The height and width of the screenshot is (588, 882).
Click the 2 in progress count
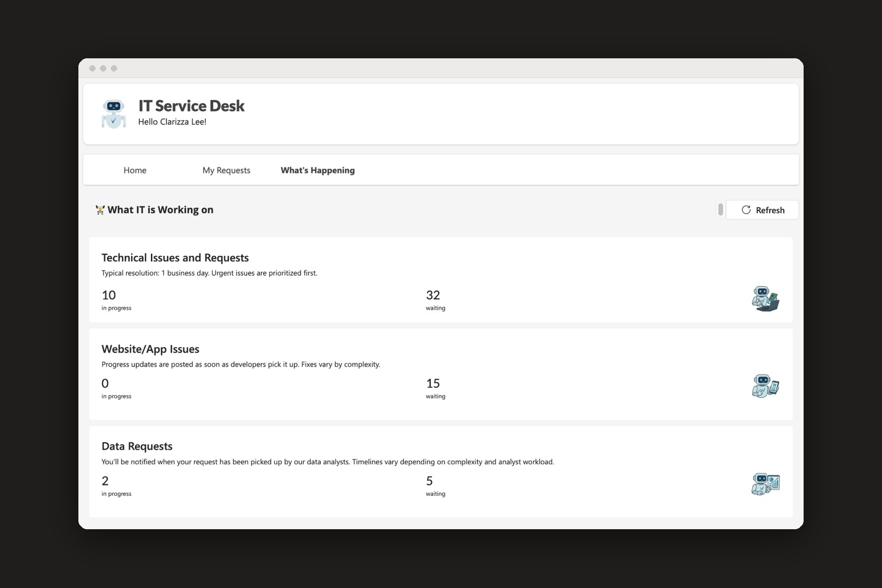point(105,481)
